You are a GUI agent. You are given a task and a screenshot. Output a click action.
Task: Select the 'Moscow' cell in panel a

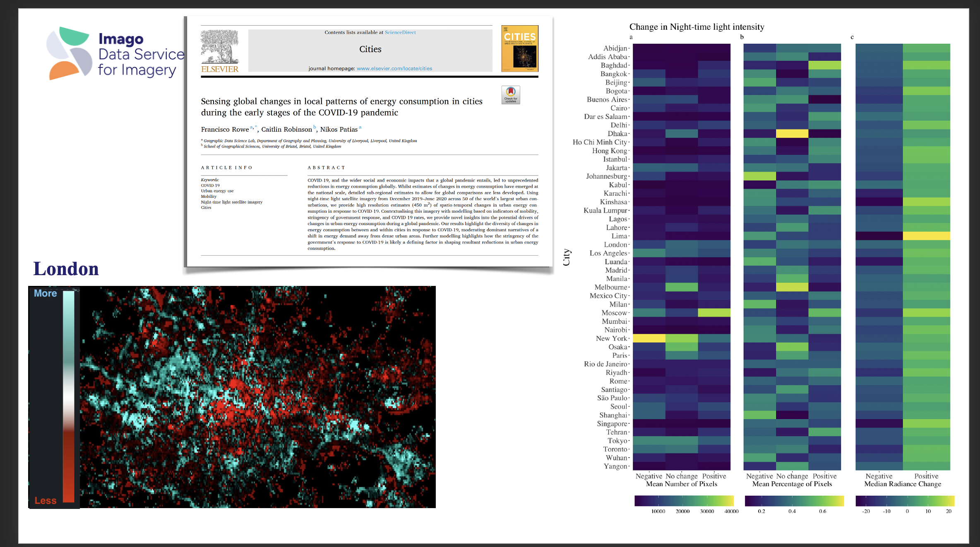[x=682, y=313]
